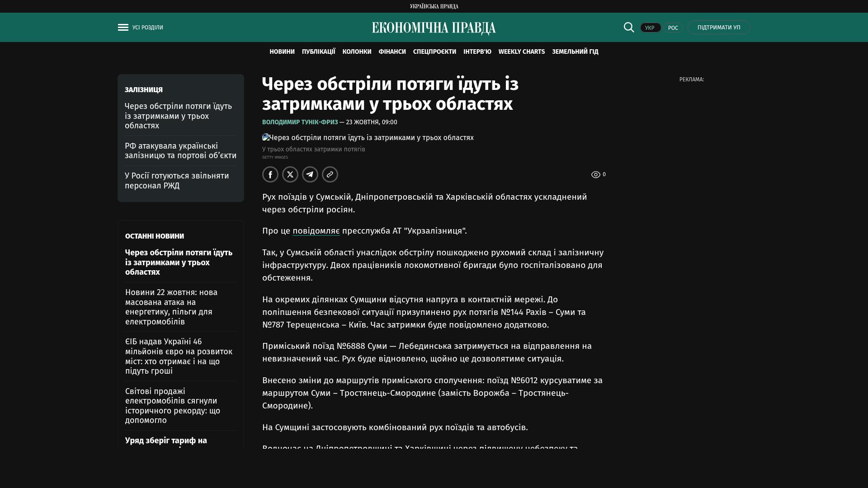Click the views eye icon

596,174
